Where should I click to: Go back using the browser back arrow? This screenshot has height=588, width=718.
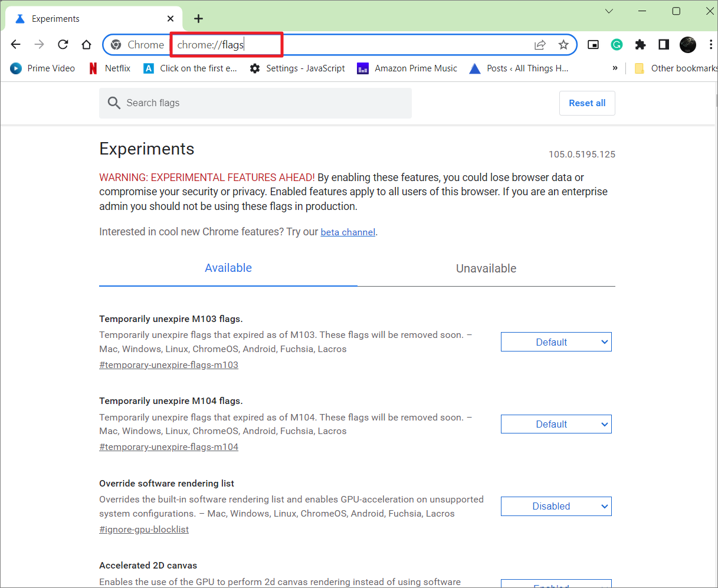pyautogui.click(x=16, y=45)
